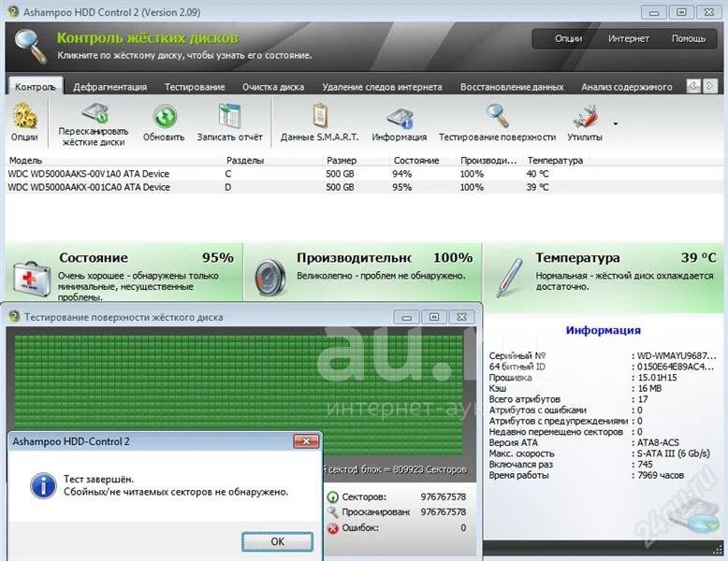Click the Включался раз 745 value
The width and height of the screenshot is (728, 561).
click(645, 465)
